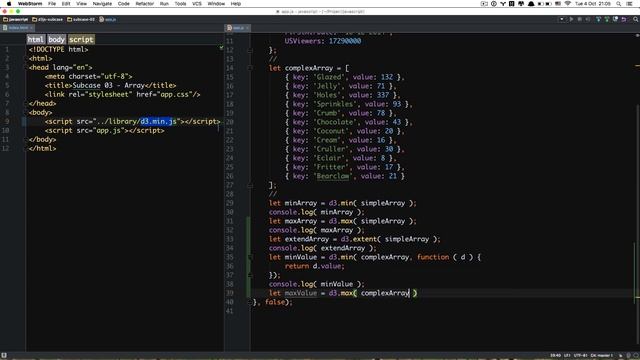Open the File menu

click(x=52, y=4)
